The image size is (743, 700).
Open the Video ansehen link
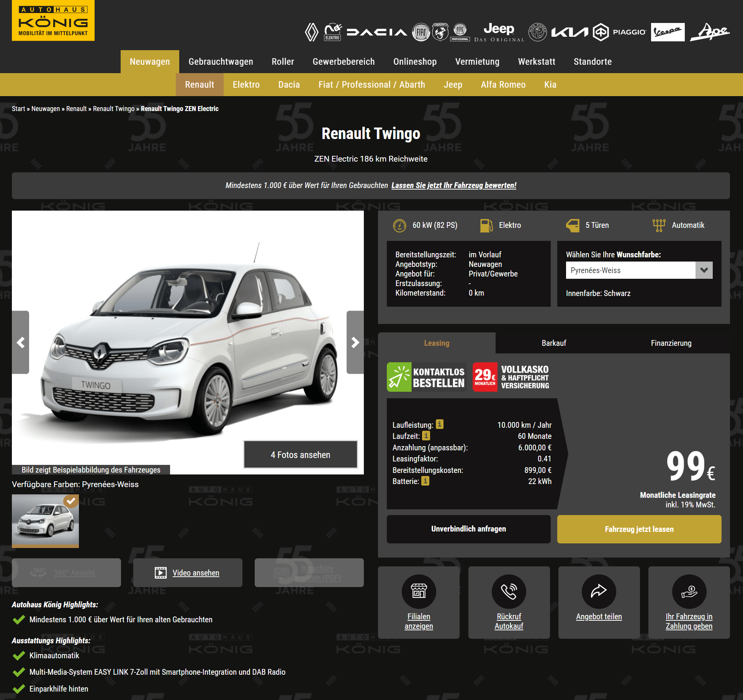(x=196, y=573)
